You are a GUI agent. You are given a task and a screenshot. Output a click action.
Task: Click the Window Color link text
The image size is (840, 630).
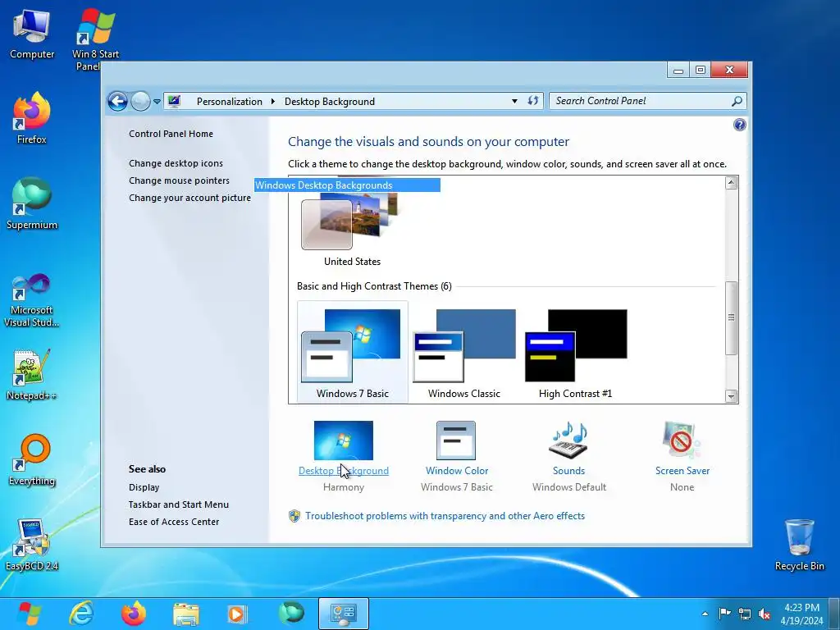(457, 471)
